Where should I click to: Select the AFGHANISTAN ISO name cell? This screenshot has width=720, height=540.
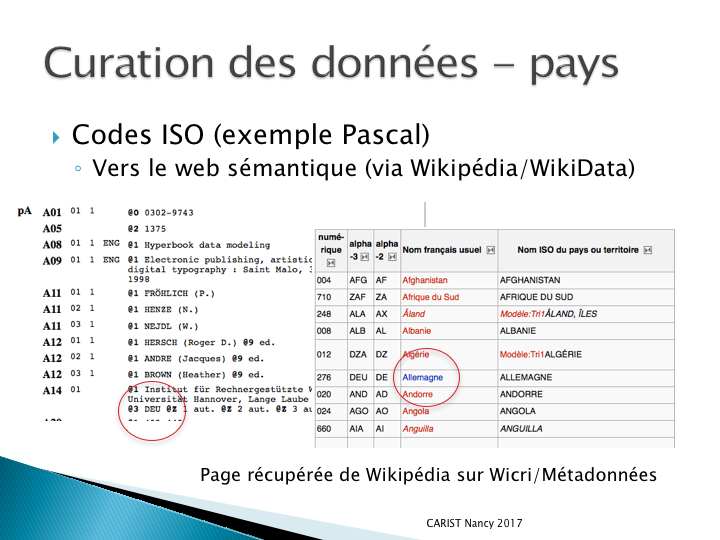coord(586,280)
